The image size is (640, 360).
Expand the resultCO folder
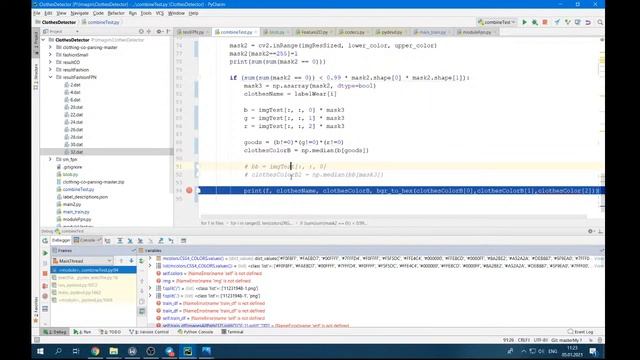click(x=51, y=62)
